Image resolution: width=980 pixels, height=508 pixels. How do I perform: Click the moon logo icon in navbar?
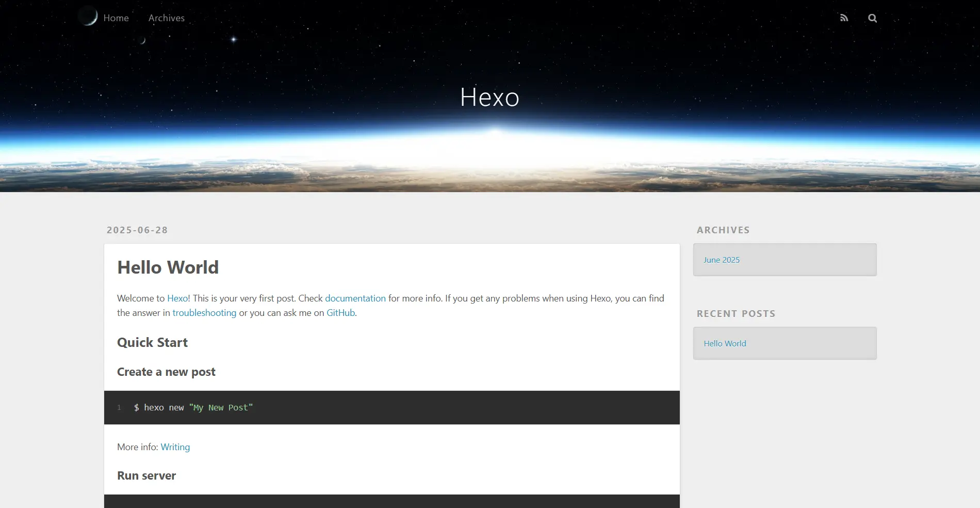[x=88, y=17]
